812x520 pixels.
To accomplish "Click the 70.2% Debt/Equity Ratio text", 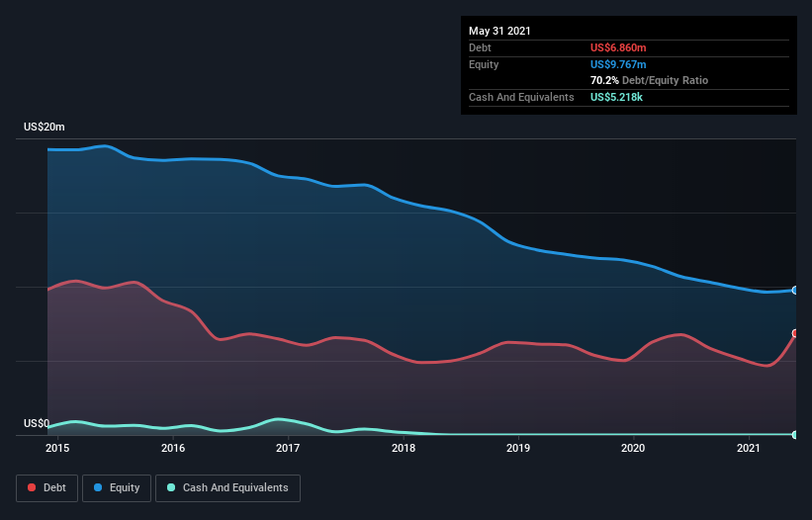I will click(x=650, y=80).
